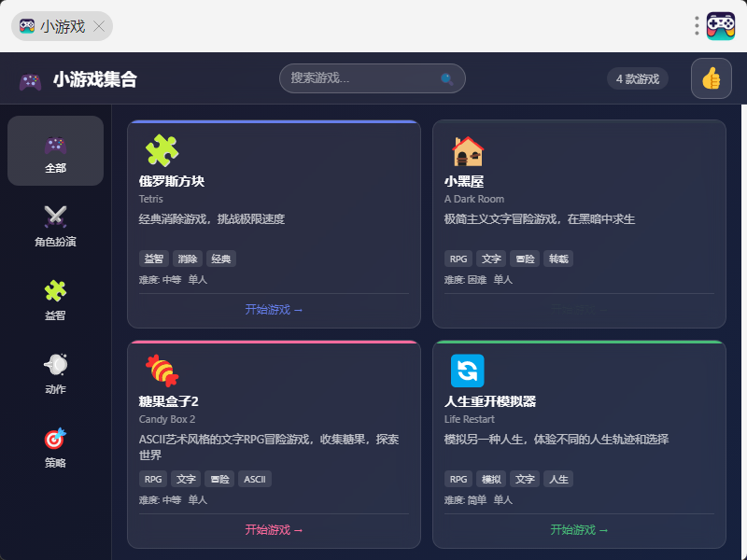
Task: Start 人生重开模拟器 via green 开始游戏
Action: [x=579, y=530]
